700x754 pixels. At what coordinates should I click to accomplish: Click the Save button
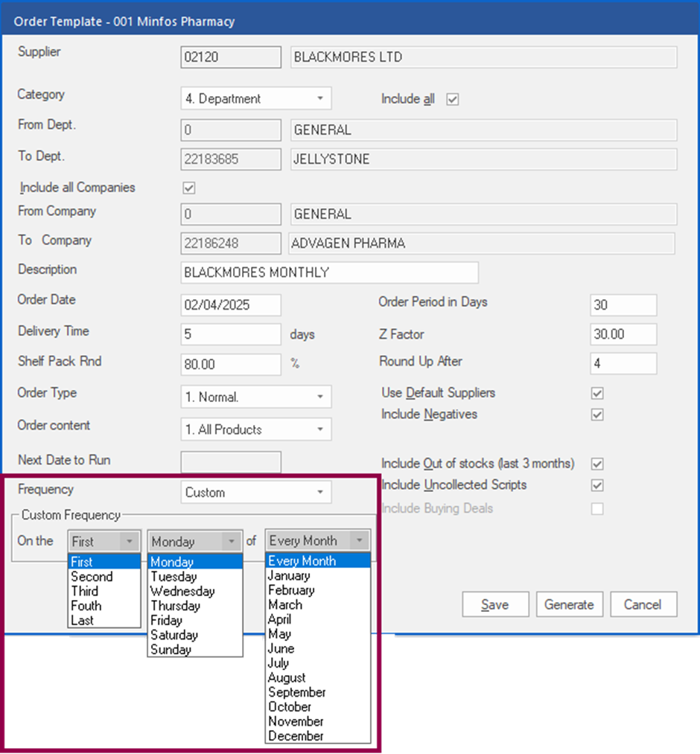495,604
